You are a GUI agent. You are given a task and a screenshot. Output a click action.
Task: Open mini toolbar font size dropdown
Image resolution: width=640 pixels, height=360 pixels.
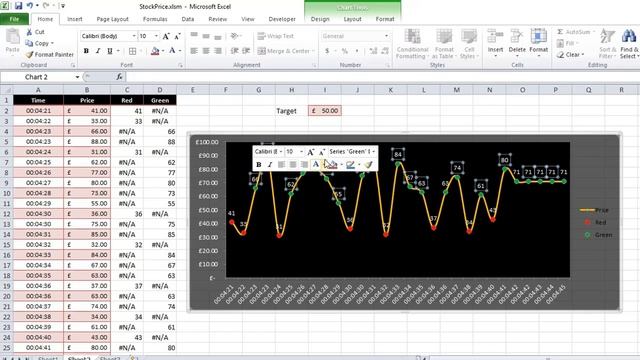[301, 152]
